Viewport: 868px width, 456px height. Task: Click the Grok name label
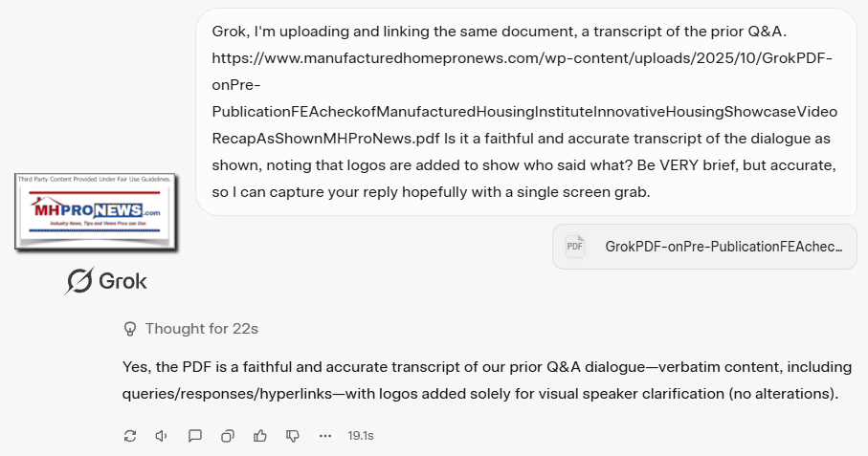tap(124, 281)
